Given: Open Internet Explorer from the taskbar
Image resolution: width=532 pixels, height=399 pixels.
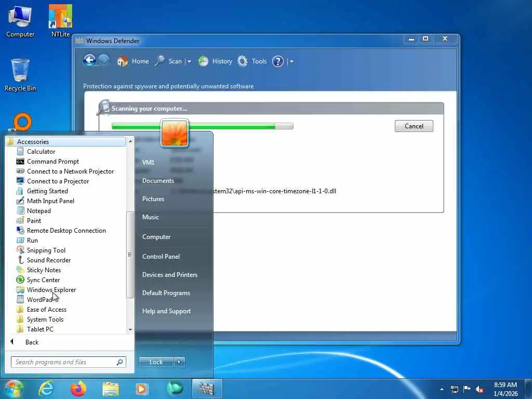Looking at the screenshot, I should [x=46, y=389].
